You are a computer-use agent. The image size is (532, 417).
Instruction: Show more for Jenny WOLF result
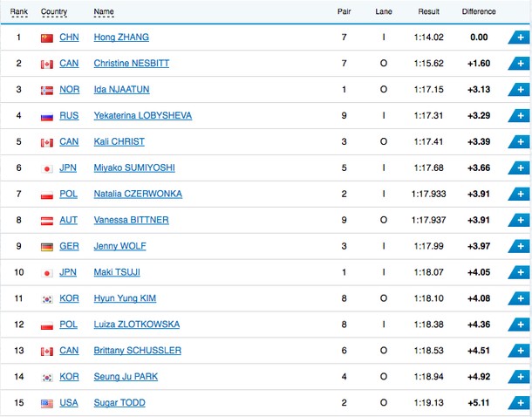pos(520,246)
